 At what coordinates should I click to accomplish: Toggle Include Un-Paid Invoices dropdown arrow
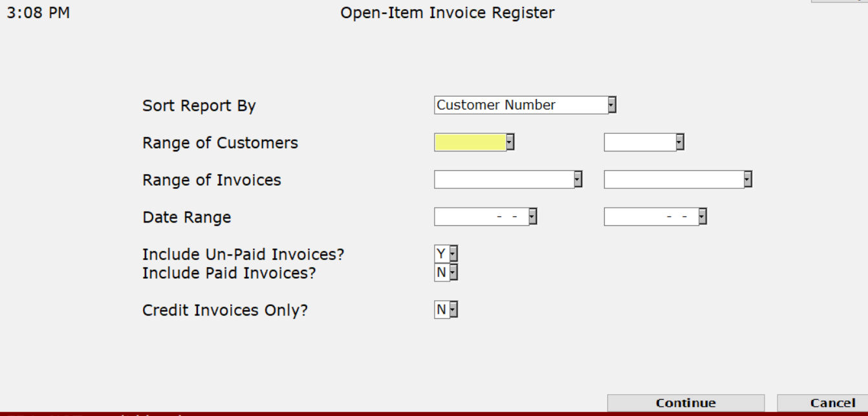453,254
